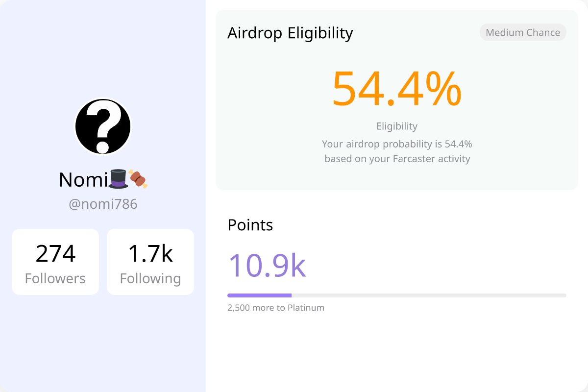
Task: Click the Medium Chance badge
Action: [523, 32]
